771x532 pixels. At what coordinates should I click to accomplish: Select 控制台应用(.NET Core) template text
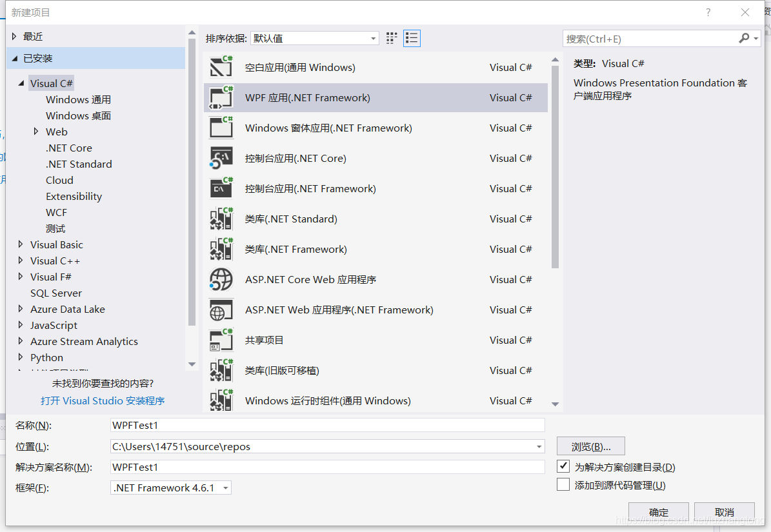[x=295, y=158]
